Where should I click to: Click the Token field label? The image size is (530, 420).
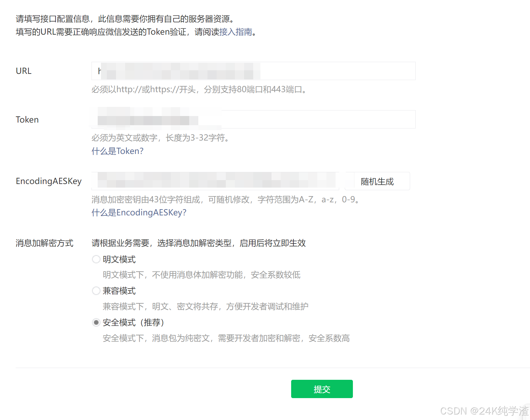pyautogui.click(x=27, y=120)
